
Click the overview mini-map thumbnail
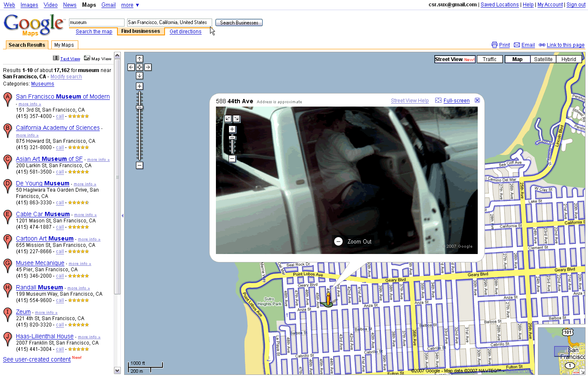(562, 350)
